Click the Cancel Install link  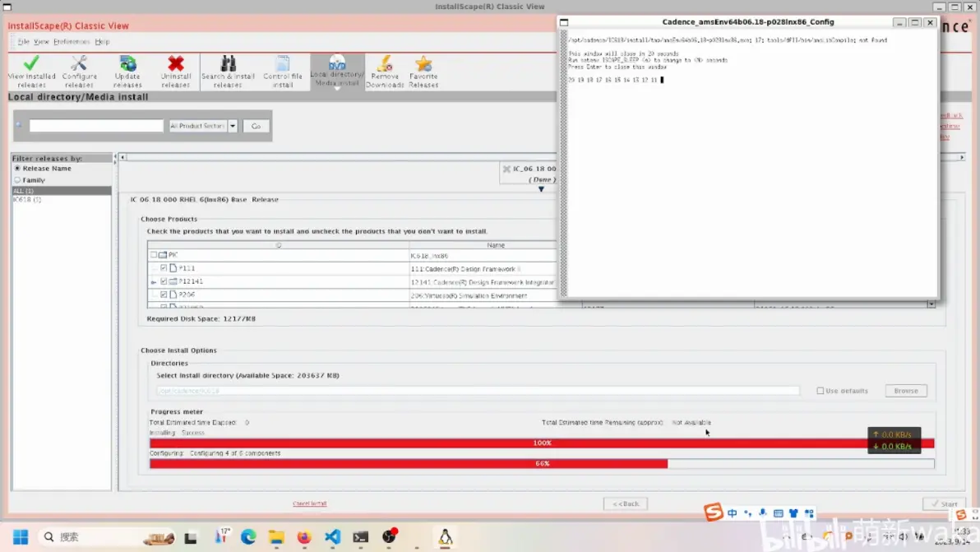click(309, 503)
